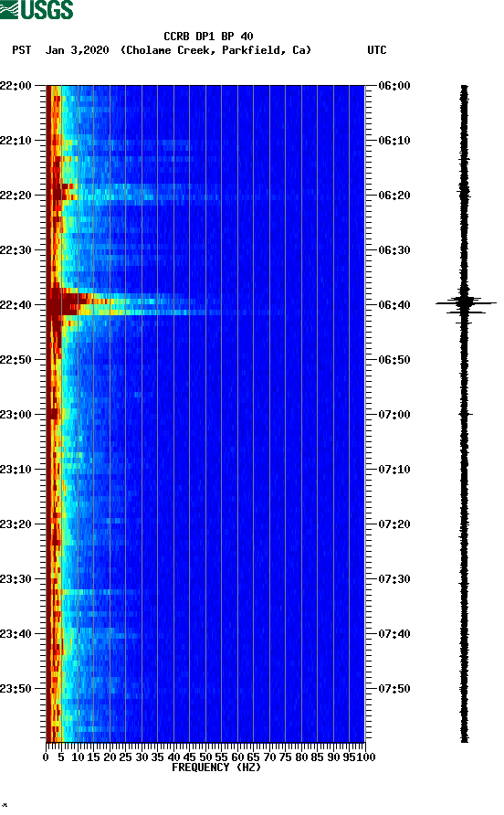
Task: Click the seismogram burst near 06:20
Action: pos(464,192)
